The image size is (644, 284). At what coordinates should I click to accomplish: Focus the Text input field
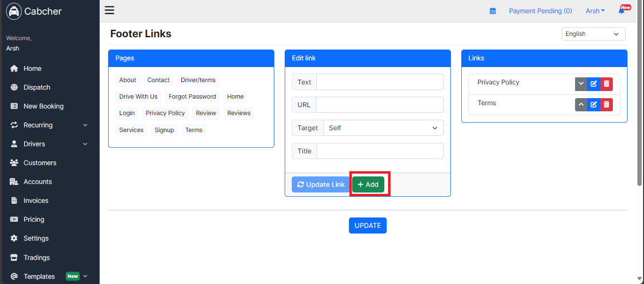pyautogui.click(x=380, y=82)
